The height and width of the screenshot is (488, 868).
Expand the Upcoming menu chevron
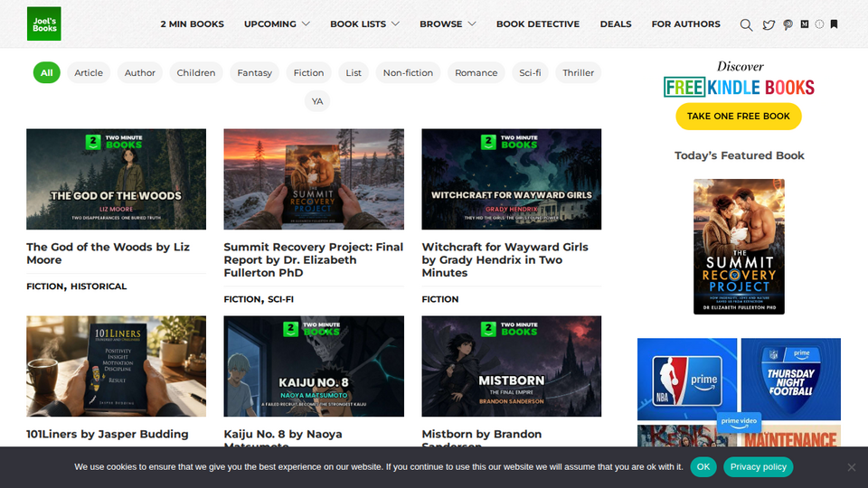[306, 23]
